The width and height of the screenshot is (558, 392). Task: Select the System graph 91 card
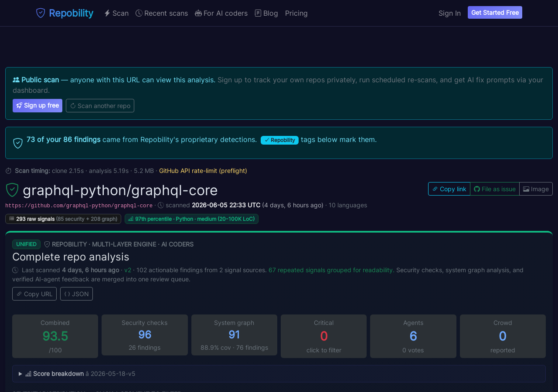coord(234,335)
